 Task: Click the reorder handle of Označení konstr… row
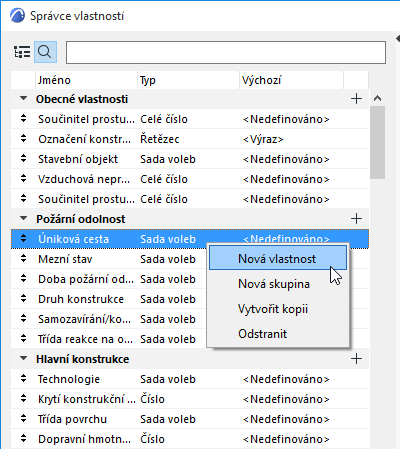[x=23, y=138]
